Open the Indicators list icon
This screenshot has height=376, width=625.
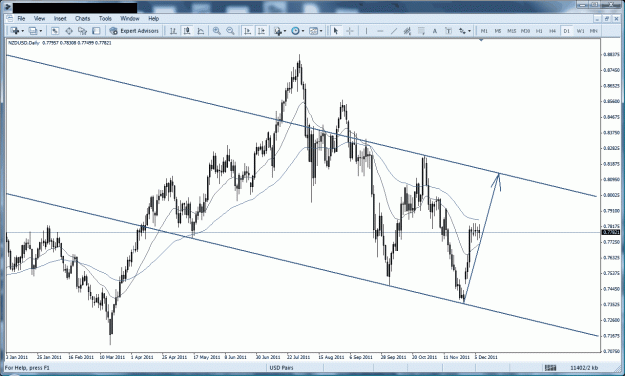tap(278, 31)
